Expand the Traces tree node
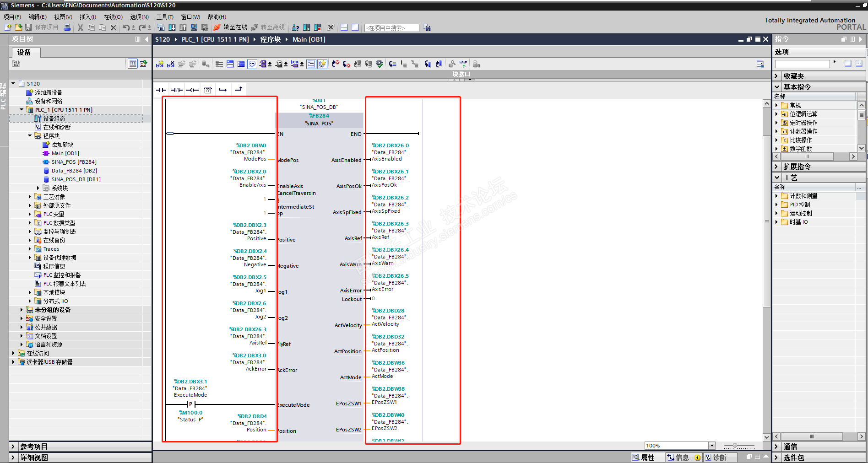This screenshot has width=868, height=463. pyautogui.click(x=30, y=249)
